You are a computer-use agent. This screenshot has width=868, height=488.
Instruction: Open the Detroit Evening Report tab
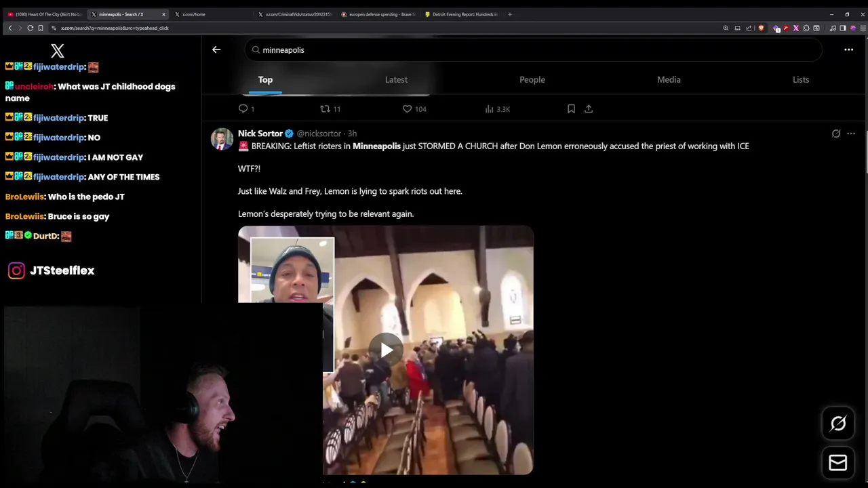461,14
